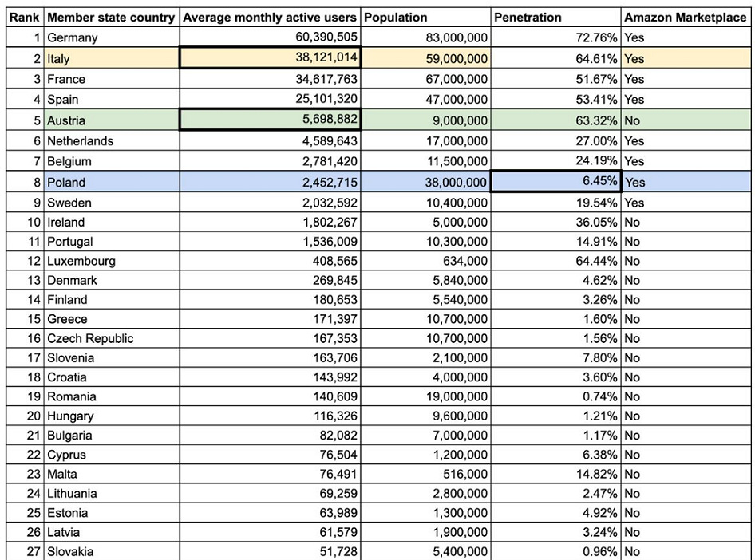This screenshot has height=560, width=755.
Task: Select the Luxembourg cell
Action: [112, 260]
